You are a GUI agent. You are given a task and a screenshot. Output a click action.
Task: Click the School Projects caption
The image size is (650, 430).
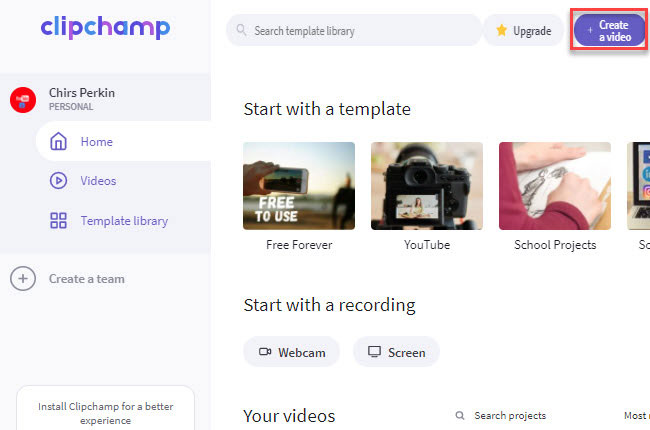pos(555,245)
